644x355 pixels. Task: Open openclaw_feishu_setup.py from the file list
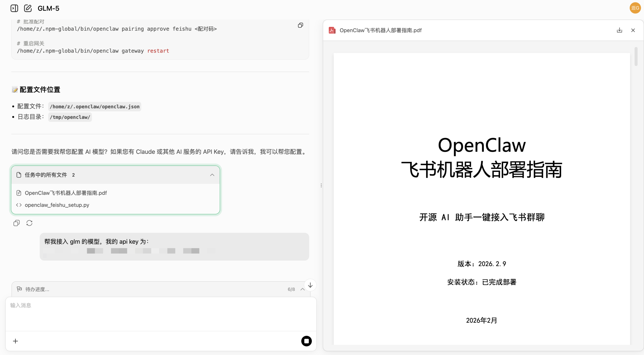(x=57, y=205)
